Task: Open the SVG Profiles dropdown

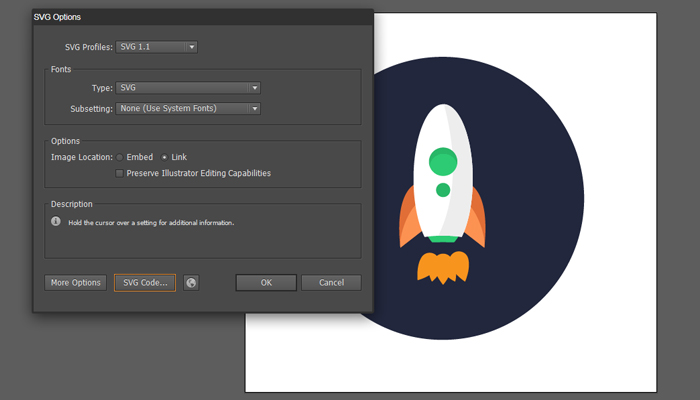Action: click(x=156, y=47)
